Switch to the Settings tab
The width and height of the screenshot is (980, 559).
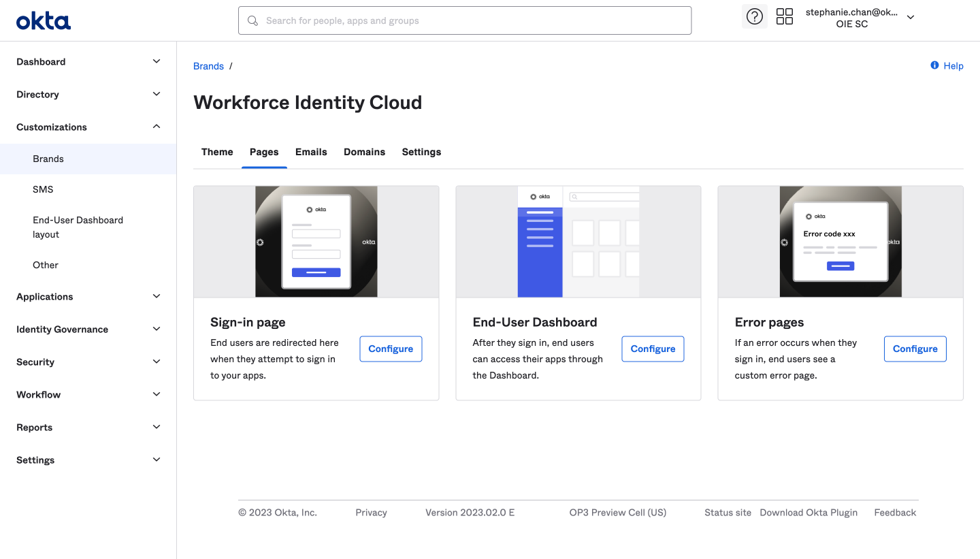click(x=421, y=152)
